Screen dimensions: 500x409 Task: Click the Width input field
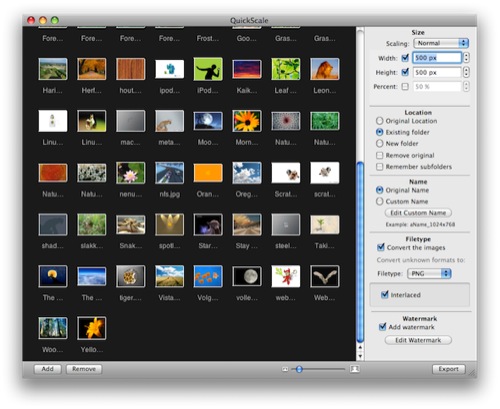click(x=437, y=58)
